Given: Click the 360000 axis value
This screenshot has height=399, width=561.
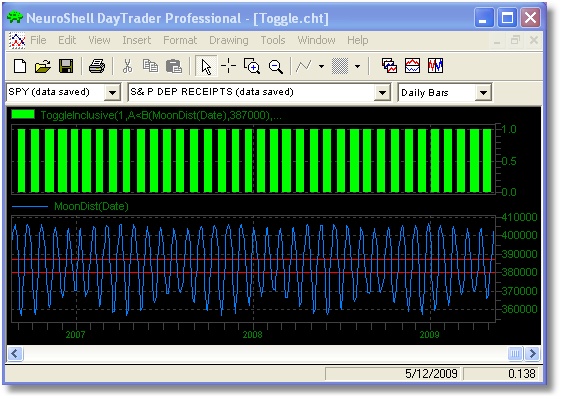Looking at the screenshot, I should pyautogui.click(x=519, y=309).
